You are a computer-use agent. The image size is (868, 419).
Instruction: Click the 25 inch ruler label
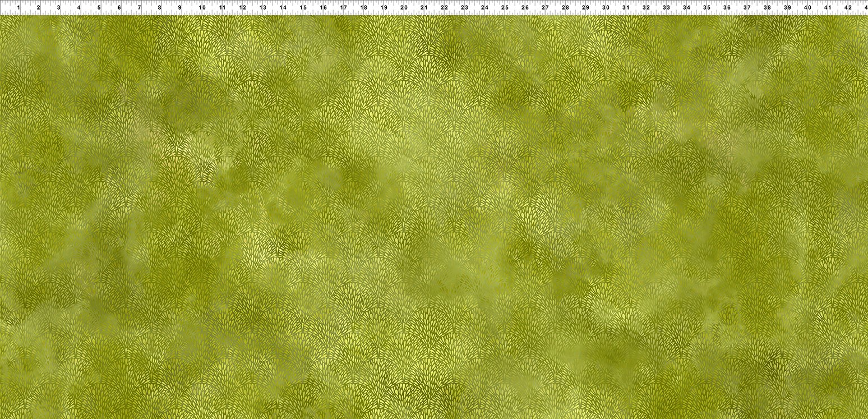(x=505, y=8)
